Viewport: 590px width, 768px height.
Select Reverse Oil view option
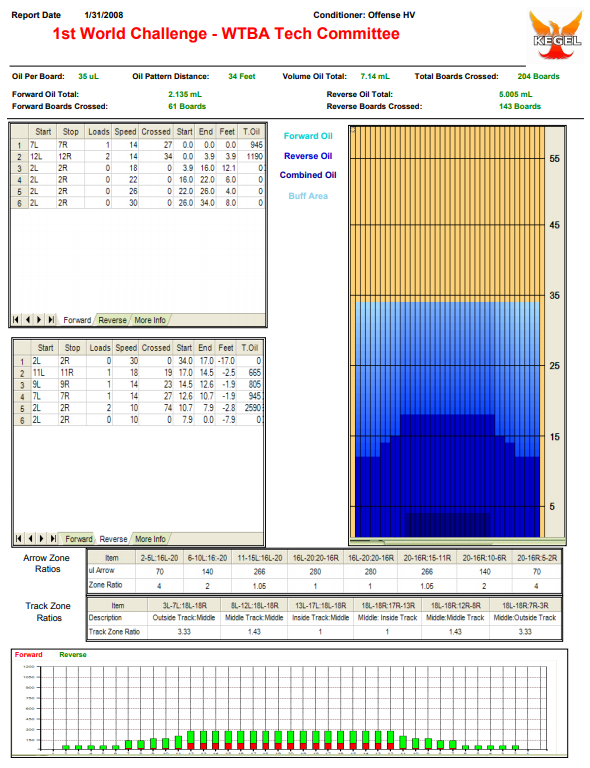(x=308, y=156)
